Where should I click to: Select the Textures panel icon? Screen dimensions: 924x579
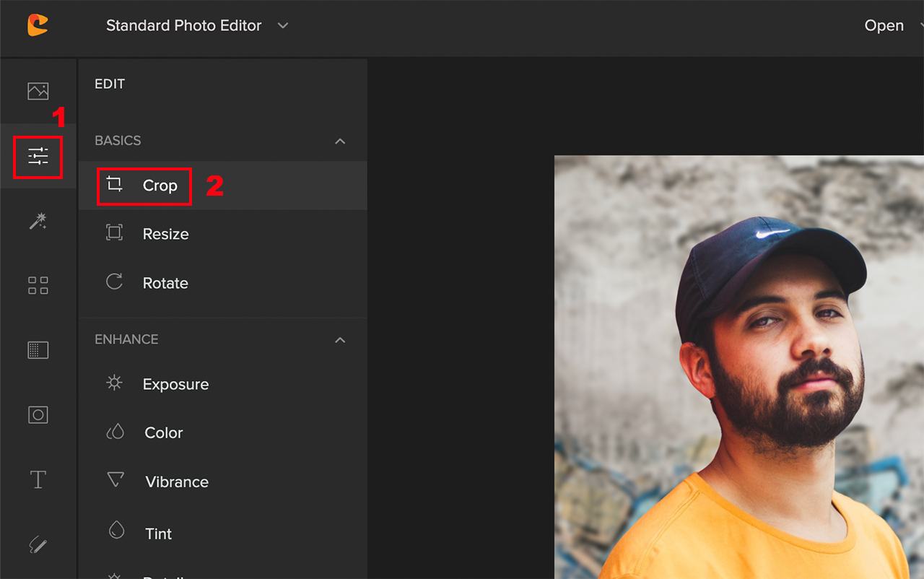tap(38, 349)
